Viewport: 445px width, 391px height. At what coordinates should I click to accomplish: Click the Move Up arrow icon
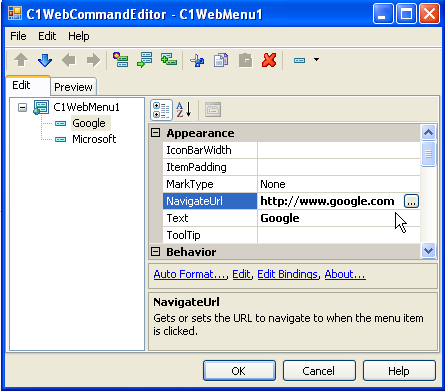click(21, 60)
